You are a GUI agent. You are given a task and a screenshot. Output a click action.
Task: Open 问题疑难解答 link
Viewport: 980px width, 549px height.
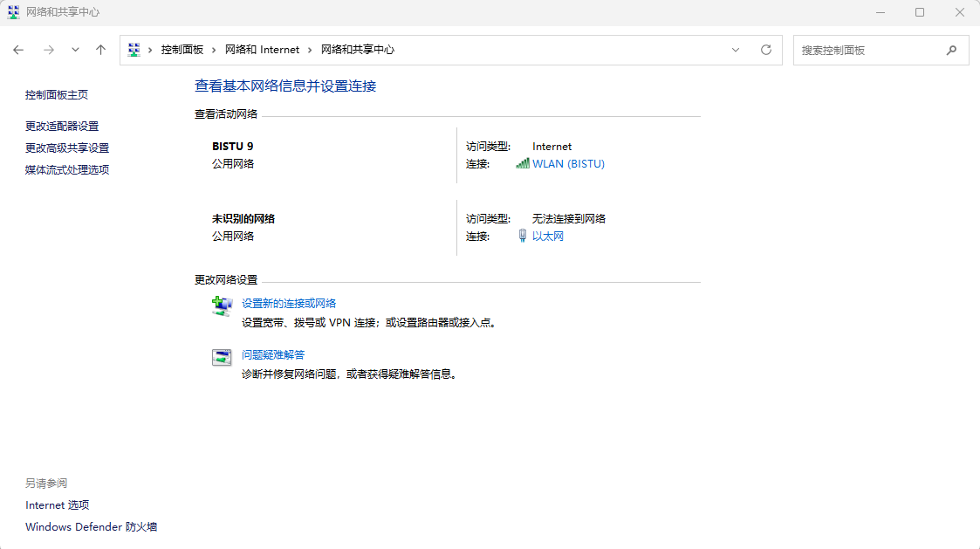tap(272, 354)
